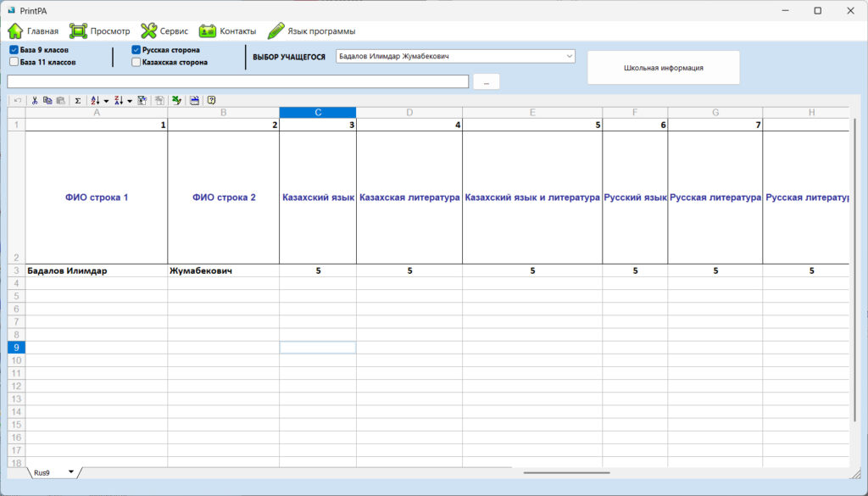Click the blue printer-like icon before the help icon

pos(194,100)
